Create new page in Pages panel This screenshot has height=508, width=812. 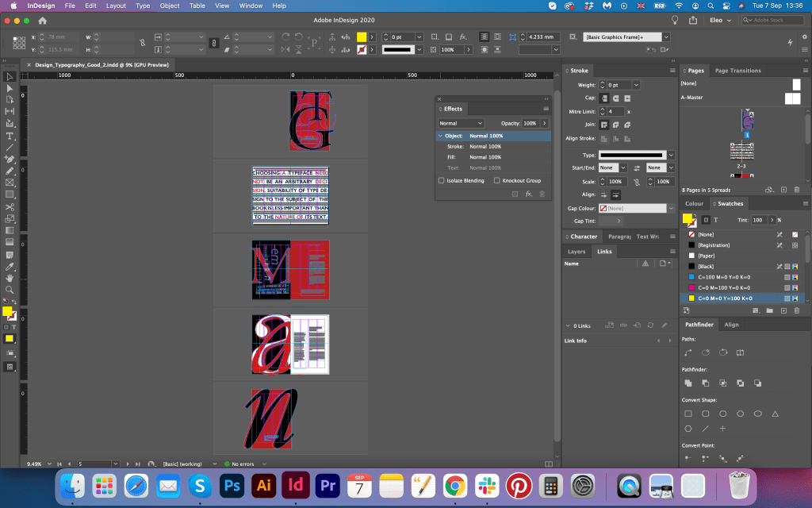(x=783, y=190)
